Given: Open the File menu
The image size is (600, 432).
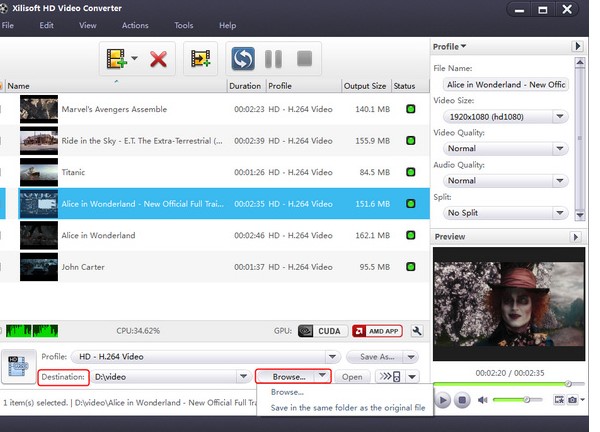Looking at the screenshot, I should 8,25.
